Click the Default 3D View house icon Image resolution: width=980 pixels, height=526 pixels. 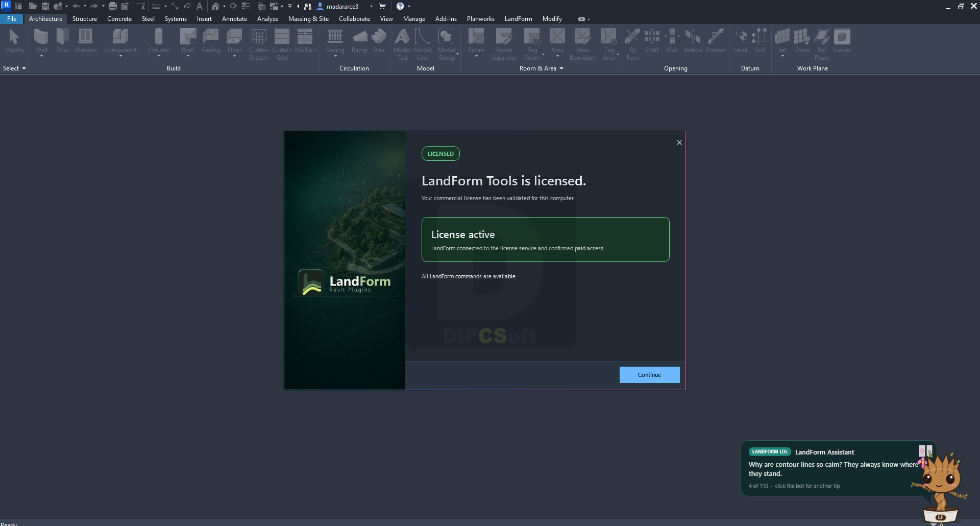215,7
